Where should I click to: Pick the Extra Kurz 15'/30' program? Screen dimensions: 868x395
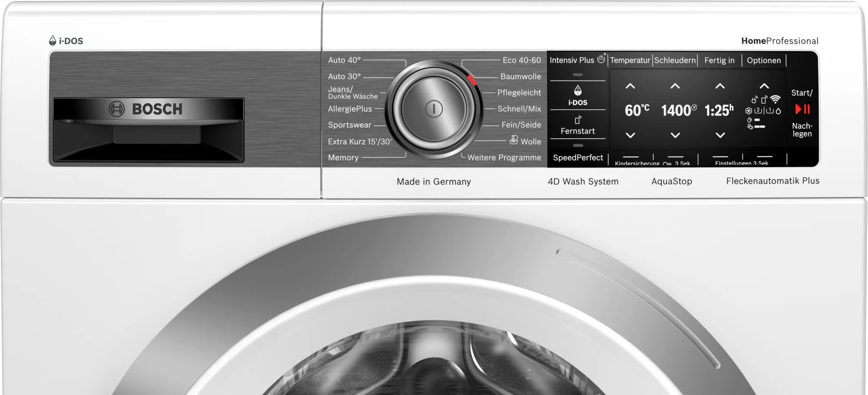click(360, 142)
